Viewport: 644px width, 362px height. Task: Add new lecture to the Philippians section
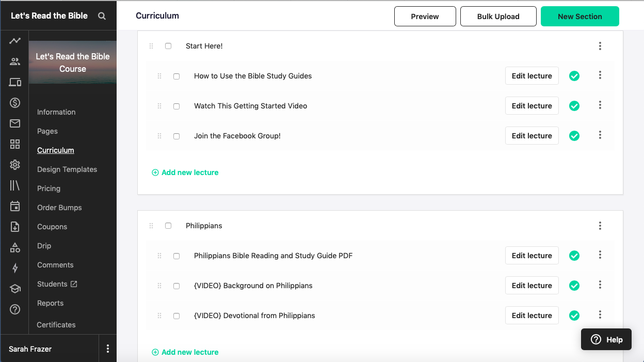point(185,352)
